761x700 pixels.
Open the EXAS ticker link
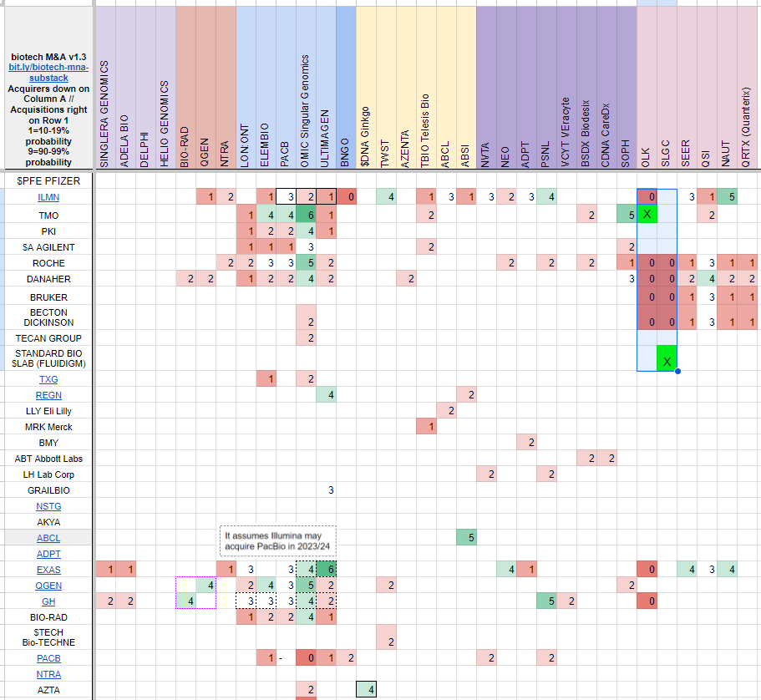click(x=48, y=570)
